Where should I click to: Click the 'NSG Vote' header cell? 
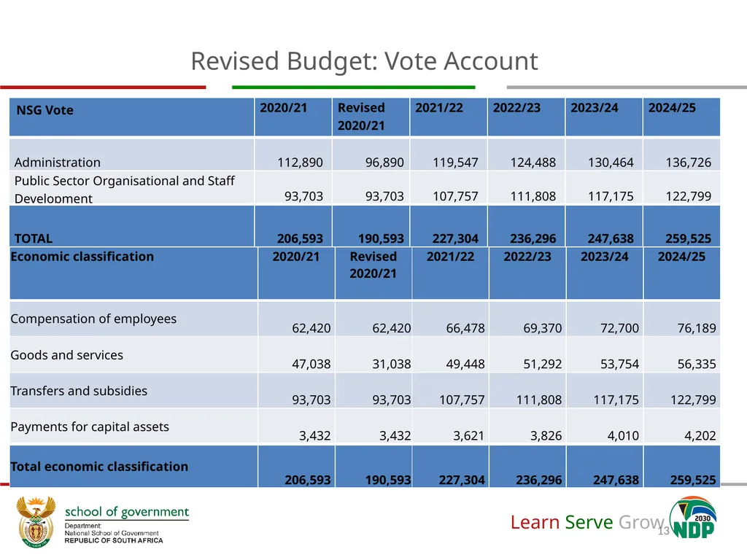coord(131,117)
